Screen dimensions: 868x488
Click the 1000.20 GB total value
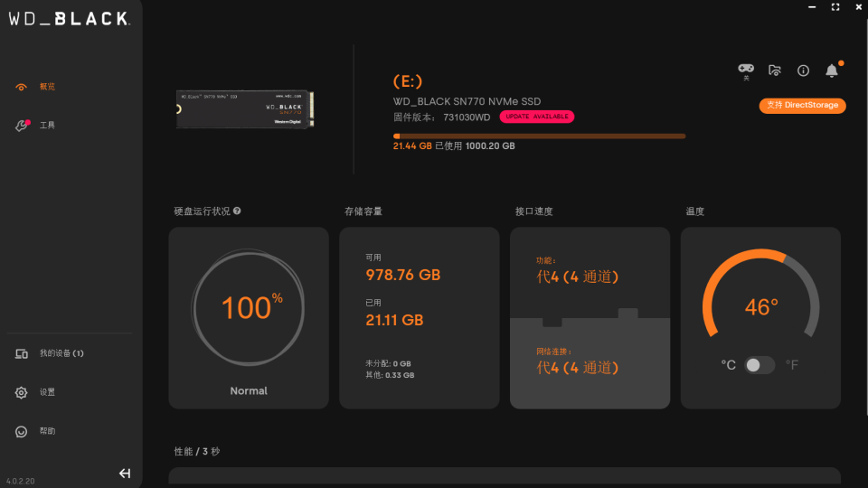click(x=490, y=146)
